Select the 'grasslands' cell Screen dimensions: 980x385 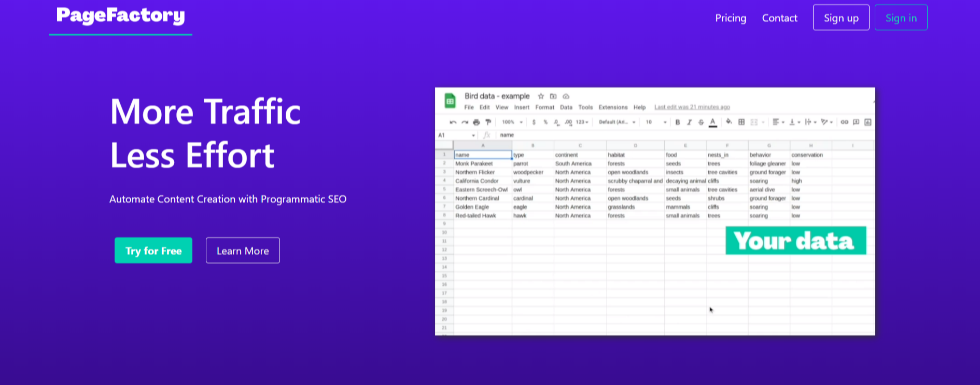tap(635, 207)
